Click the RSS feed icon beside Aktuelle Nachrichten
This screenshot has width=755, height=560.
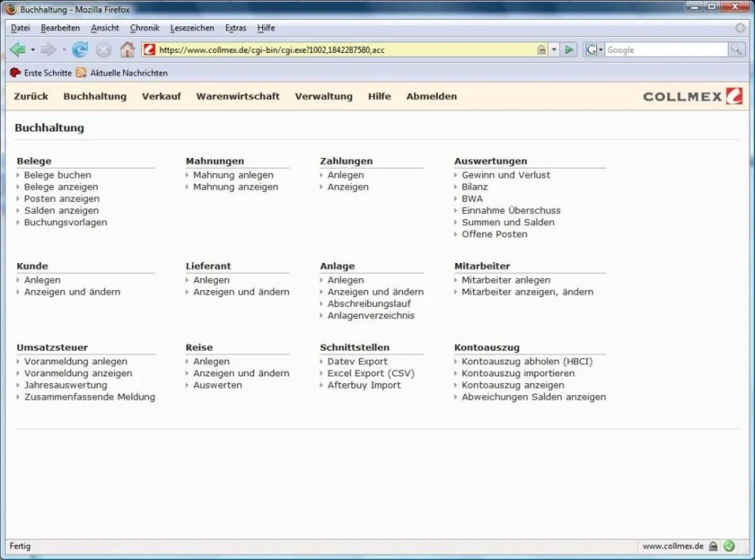80,72
